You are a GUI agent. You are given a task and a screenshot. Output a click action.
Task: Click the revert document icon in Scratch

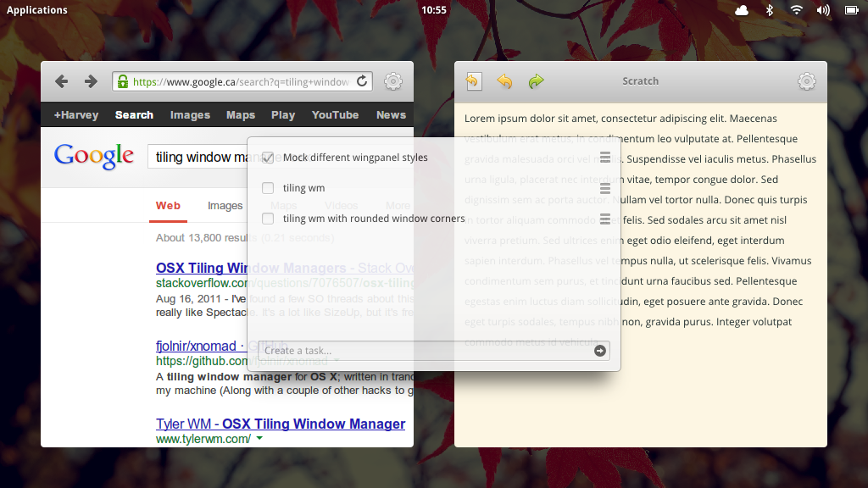point(474,81)
